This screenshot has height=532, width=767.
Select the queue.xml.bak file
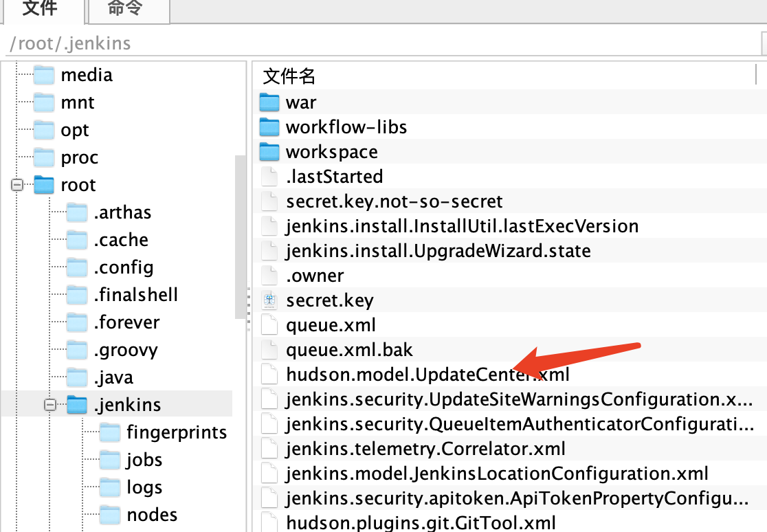click(349, 350)
